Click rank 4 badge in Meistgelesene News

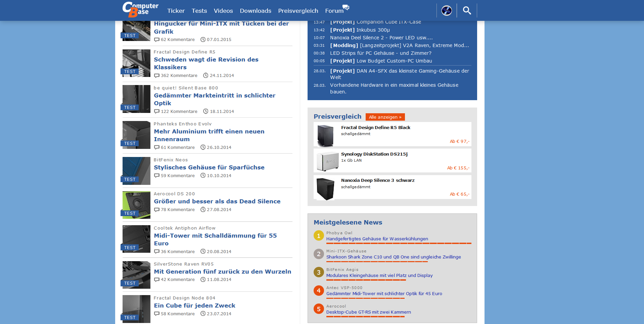point(319,290)
